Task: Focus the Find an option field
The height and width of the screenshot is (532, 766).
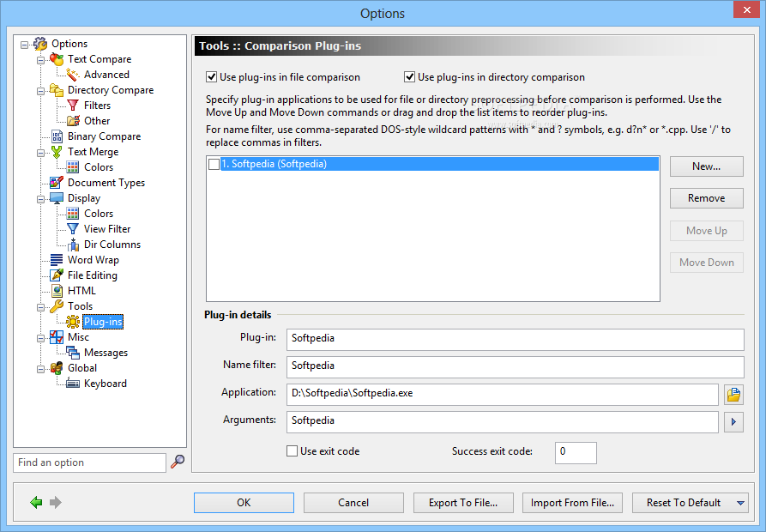Action: (89, 462)
